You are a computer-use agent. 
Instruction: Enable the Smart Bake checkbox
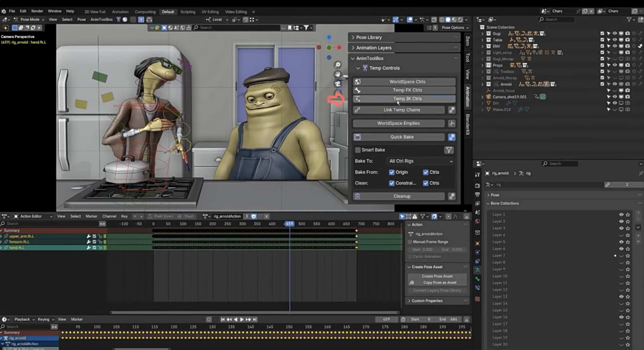coord(357,150)
